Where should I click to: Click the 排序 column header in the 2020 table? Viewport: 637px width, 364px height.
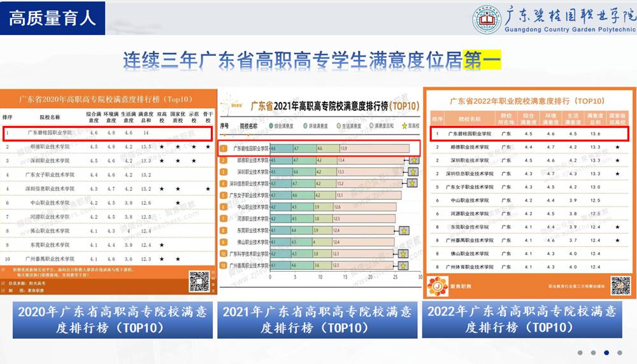tap(7, 117)
